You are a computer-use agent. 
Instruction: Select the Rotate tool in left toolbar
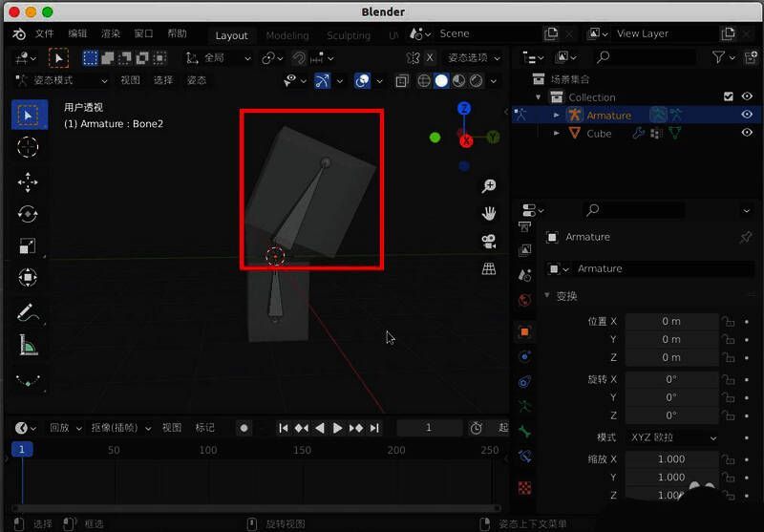coord(28,214)
